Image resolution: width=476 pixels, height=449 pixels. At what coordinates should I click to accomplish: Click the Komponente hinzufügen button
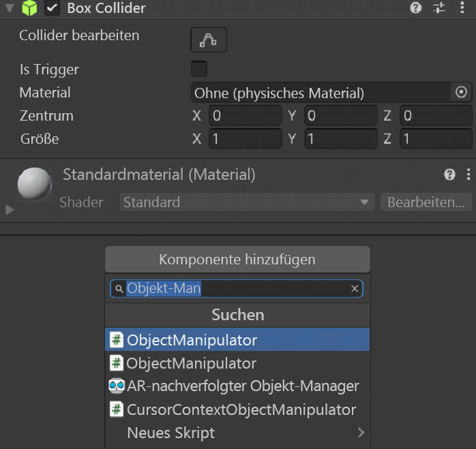[x=237, y=260]
